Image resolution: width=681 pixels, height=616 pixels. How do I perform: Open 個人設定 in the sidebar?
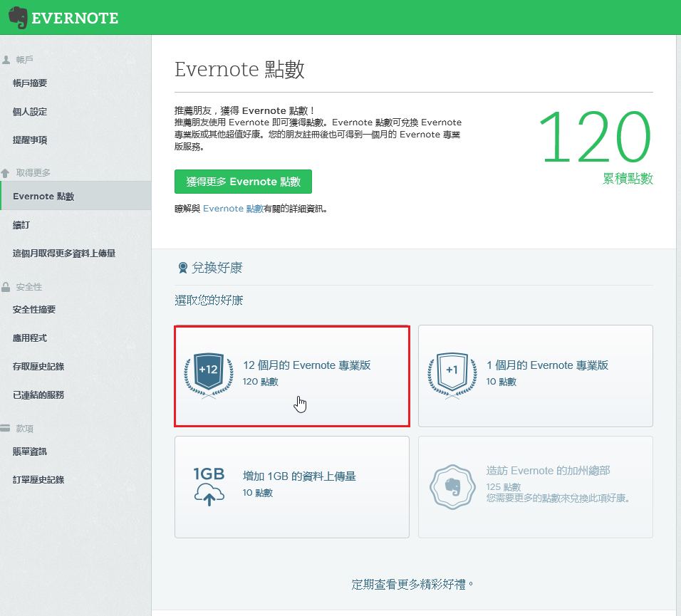pos(30,112)
